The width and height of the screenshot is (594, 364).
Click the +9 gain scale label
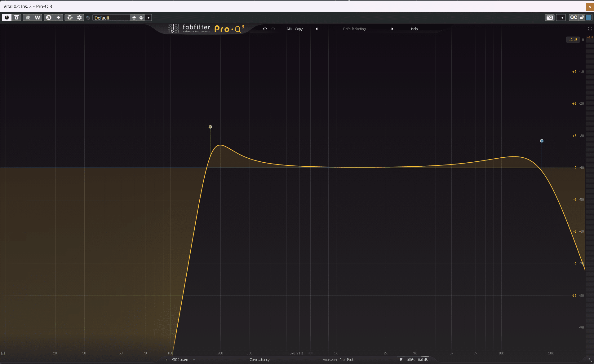574,72
